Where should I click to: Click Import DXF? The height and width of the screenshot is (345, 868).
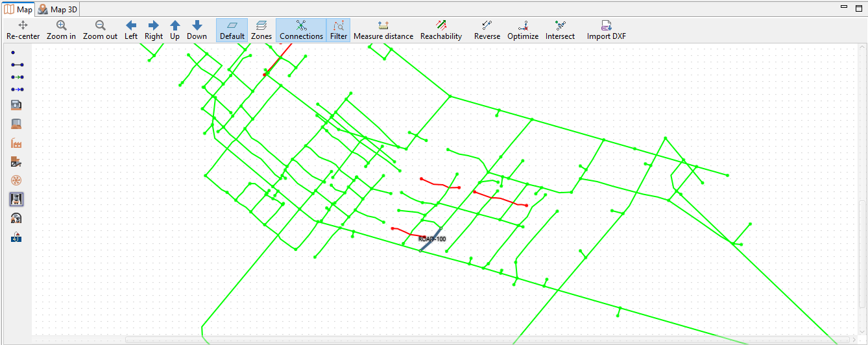[x=607, y=30]
